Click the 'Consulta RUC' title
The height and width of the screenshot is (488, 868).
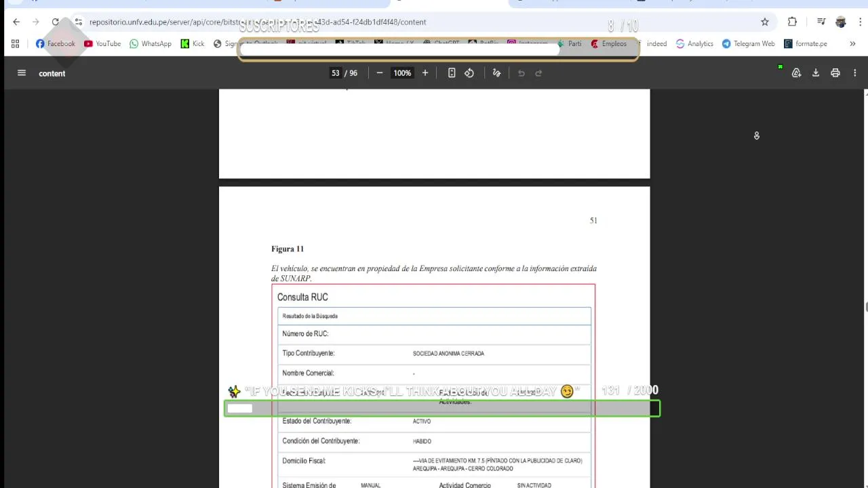click(x=302, y=297)
